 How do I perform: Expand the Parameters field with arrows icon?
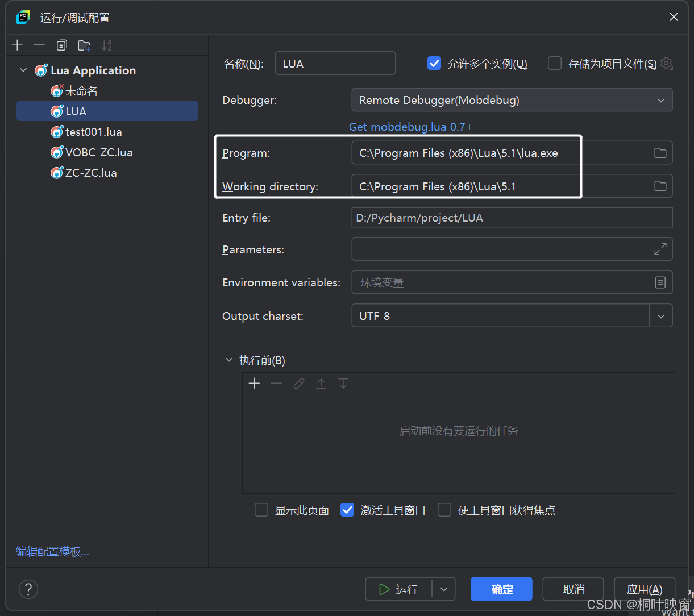[x=660, y=249]
